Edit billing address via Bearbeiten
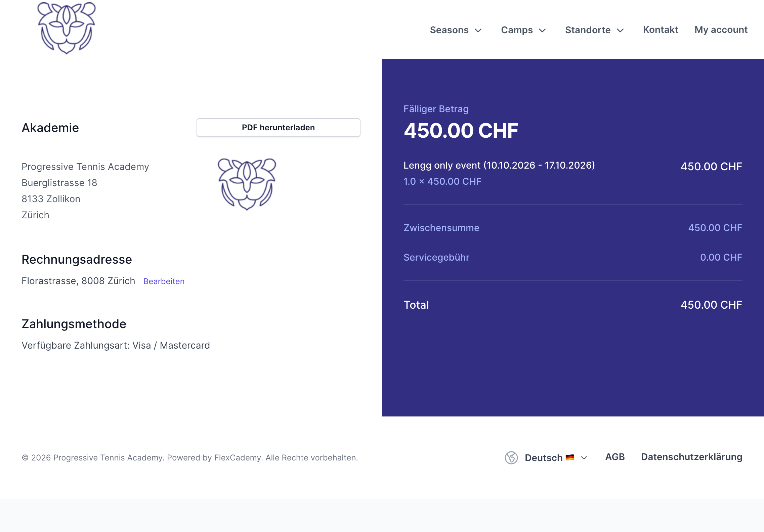The width and height of the screenshot is (764, 532). coord(164,281)
